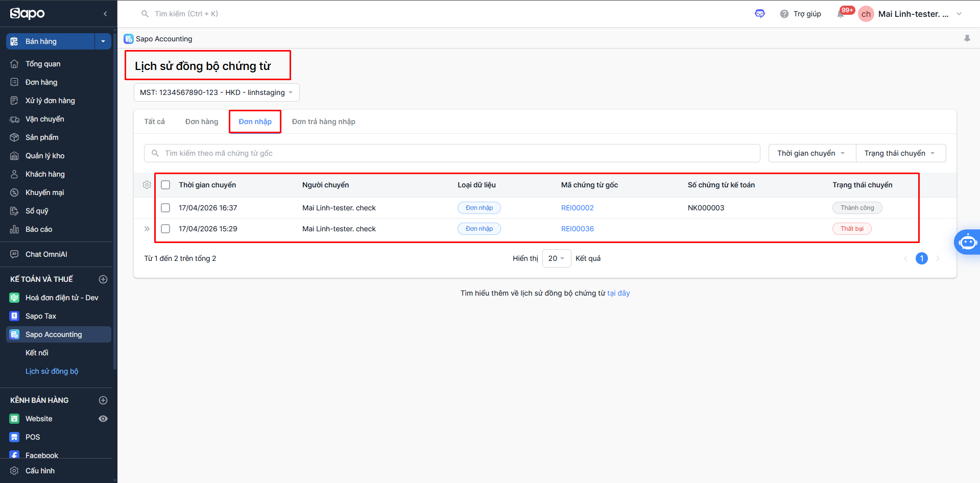Expand the Trạng thái chuyển filter

point(900,153)
